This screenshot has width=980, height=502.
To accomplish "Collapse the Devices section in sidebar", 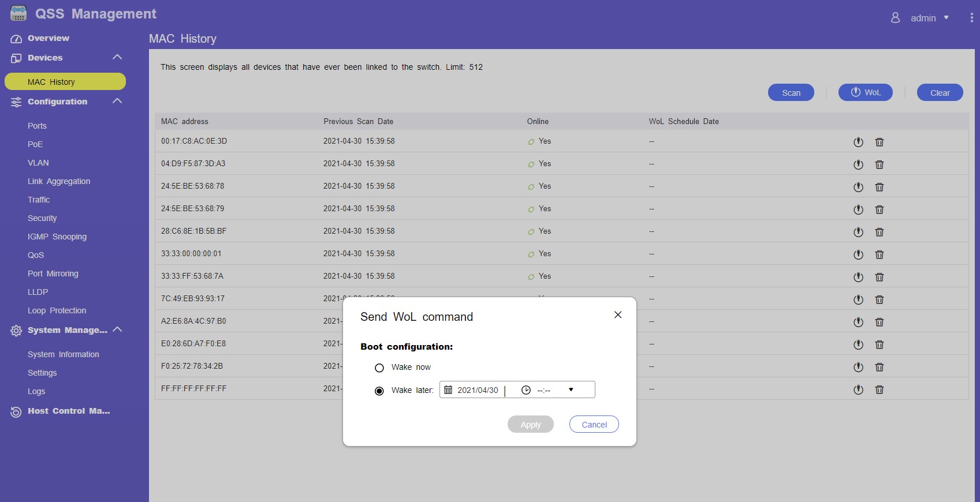I will coord(117,57).
